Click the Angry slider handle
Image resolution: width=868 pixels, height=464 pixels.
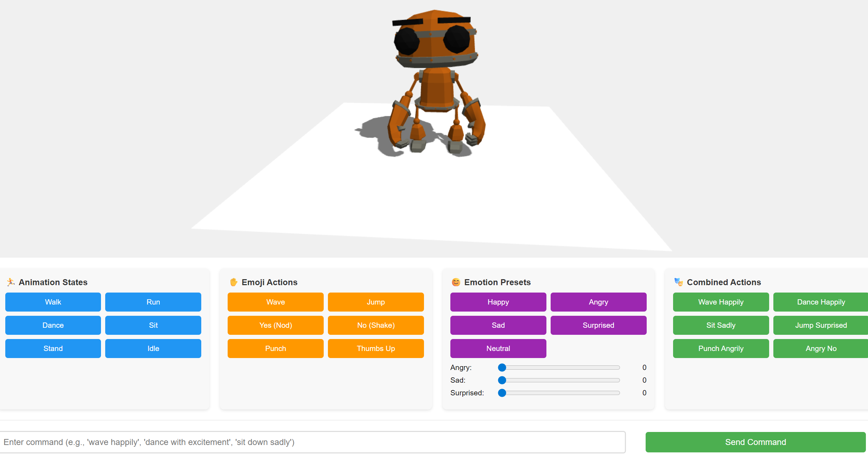[x=502, y=368]
